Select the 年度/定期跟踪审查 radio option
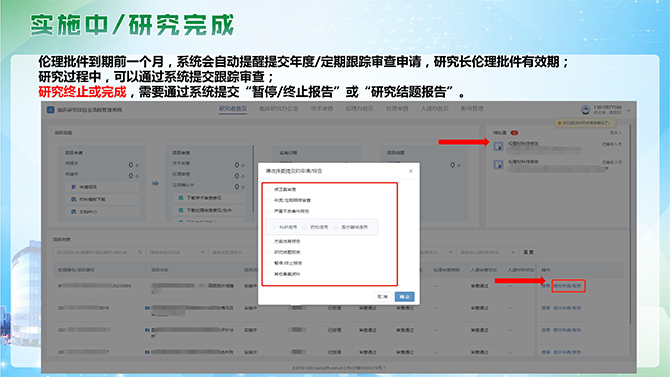670x377 pixels. pos(268,200)
